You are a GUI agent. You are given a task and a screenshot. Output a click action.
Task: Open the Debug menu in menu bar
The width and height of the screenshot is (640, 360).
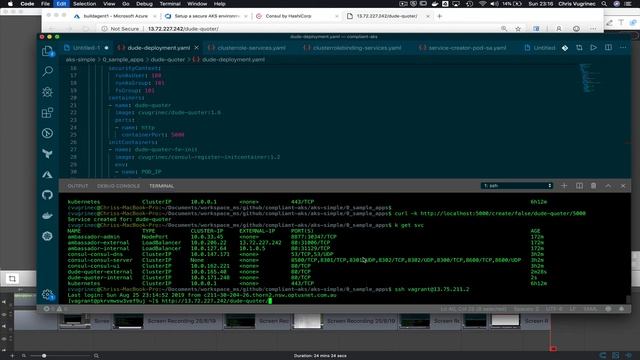144,4
